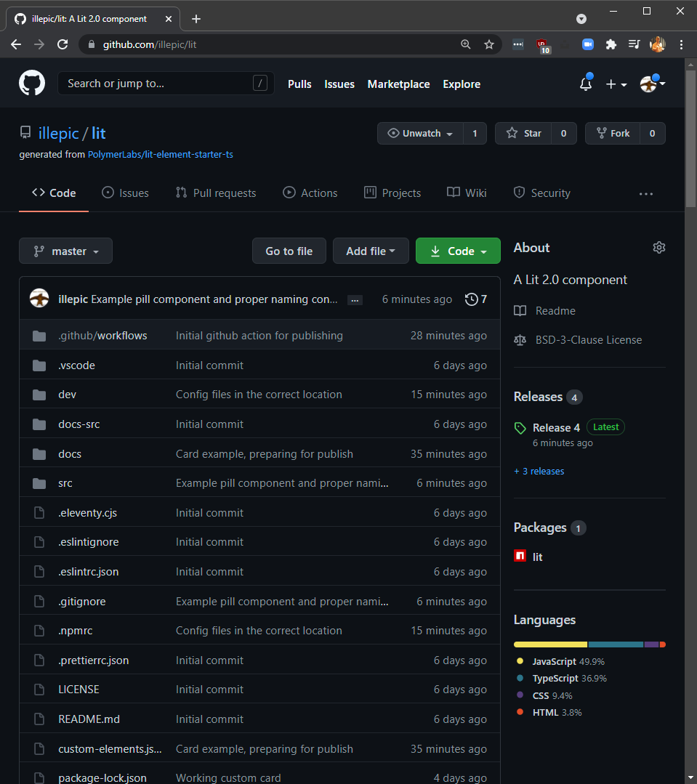Click the npm package icon for lit
Image resolution: width=697 pixels, height=784 pixels.
(x=520, y=556)
